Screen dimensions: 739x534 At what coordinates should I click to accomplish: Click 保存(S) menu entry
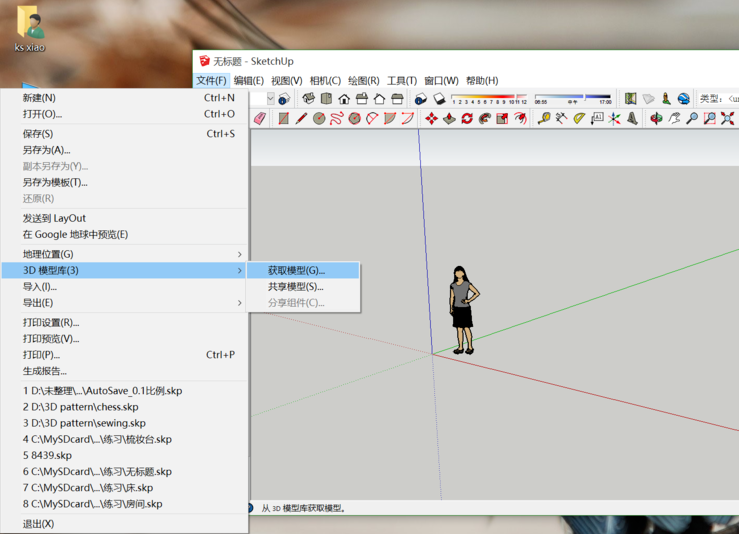124,134
